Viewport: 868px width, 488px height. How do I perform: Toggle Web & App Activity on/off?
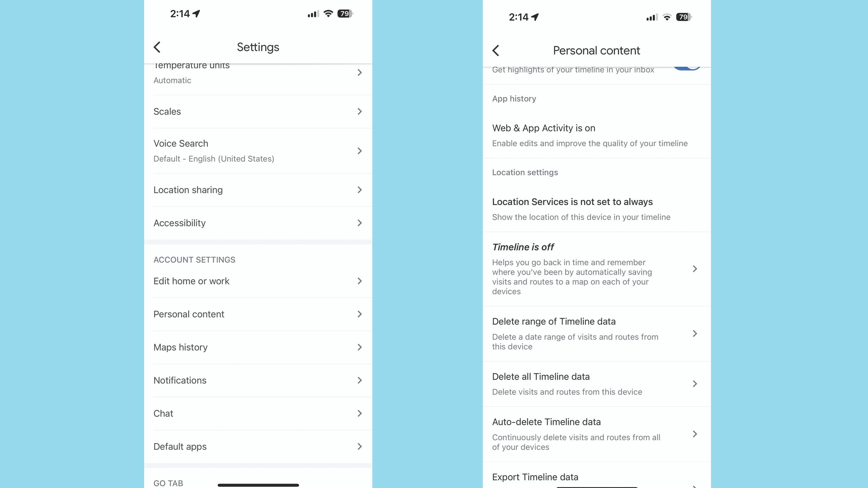596,135
